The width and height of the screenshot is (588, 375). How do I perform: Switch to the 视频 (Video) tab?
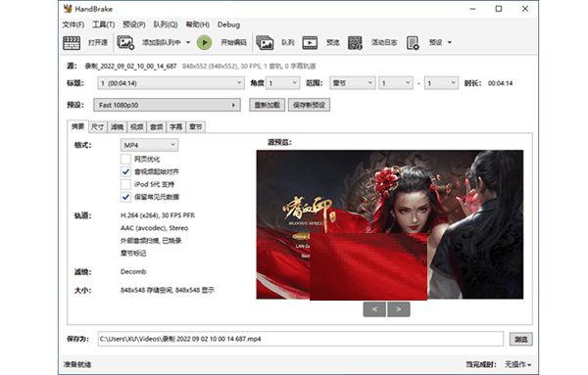tap(137, 127)
